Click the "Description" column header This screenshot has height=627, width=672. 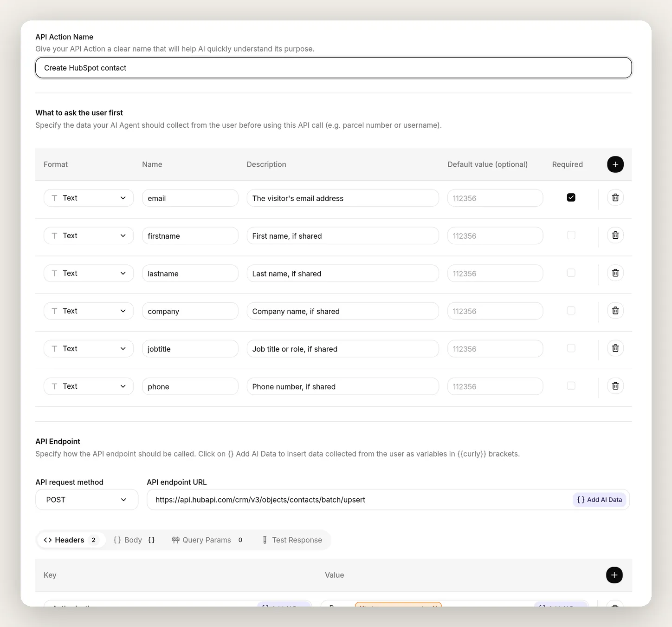click(266, 164)
